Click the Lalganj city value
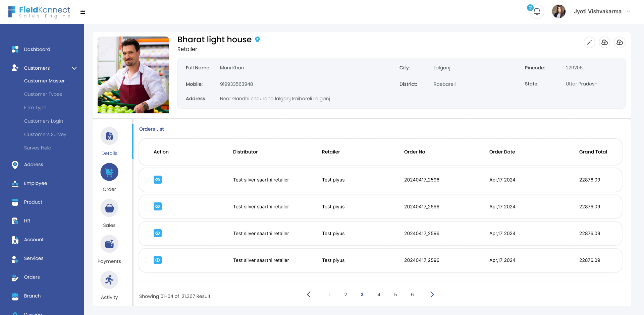The image size is (644, 315). pos(442,68)
